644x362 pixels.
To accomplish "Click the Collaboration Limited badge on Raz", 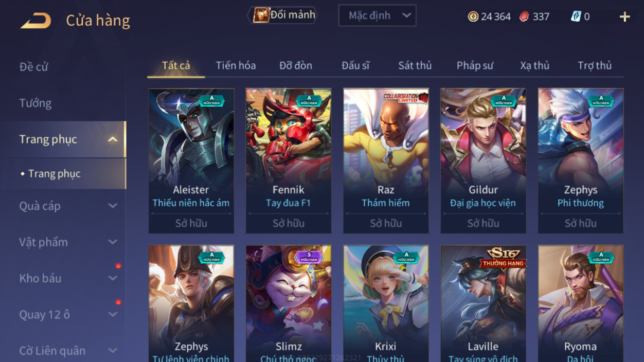I will click(406, 97).
